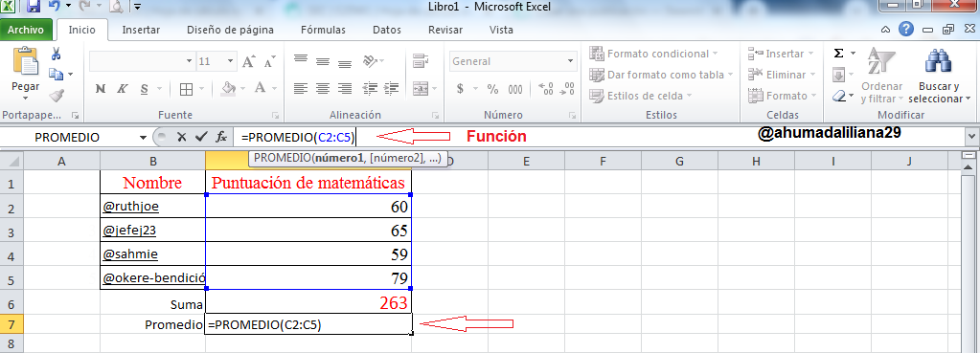Click the Clear eraser icon
The height and width of the screenshot is (353, 980).
[x=839, y=96]
